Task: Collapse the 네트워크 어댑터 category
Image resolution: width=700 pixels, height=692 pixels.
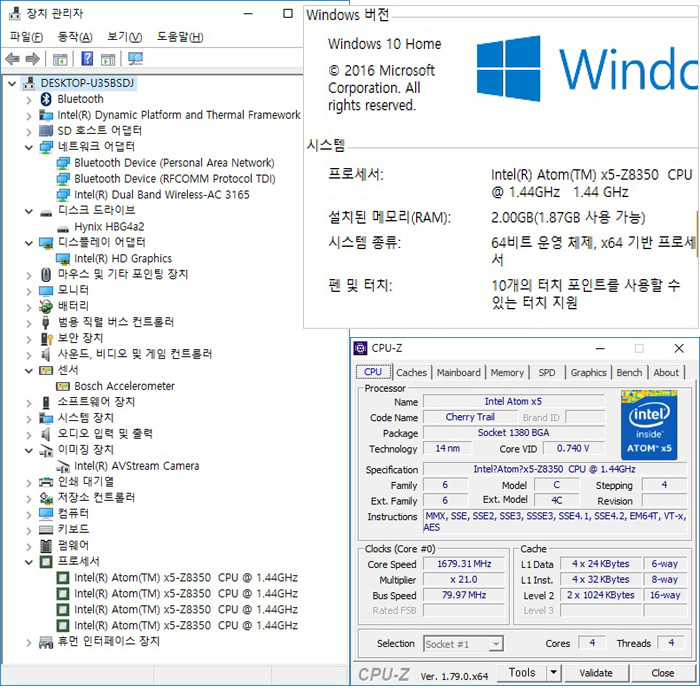Action: click(x=28, y=147)
